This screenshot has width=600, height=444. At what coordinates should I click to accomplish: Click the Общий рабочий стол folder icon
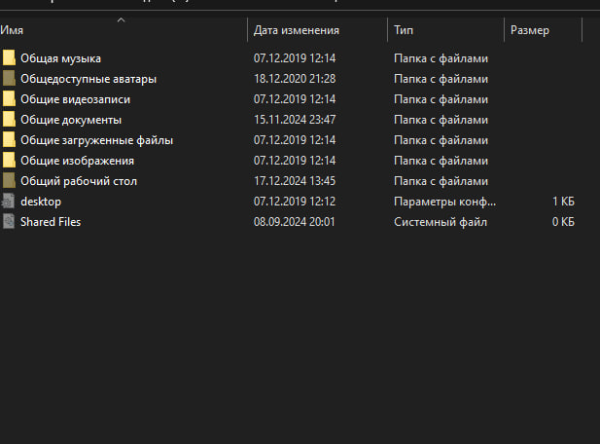(9, 181)
